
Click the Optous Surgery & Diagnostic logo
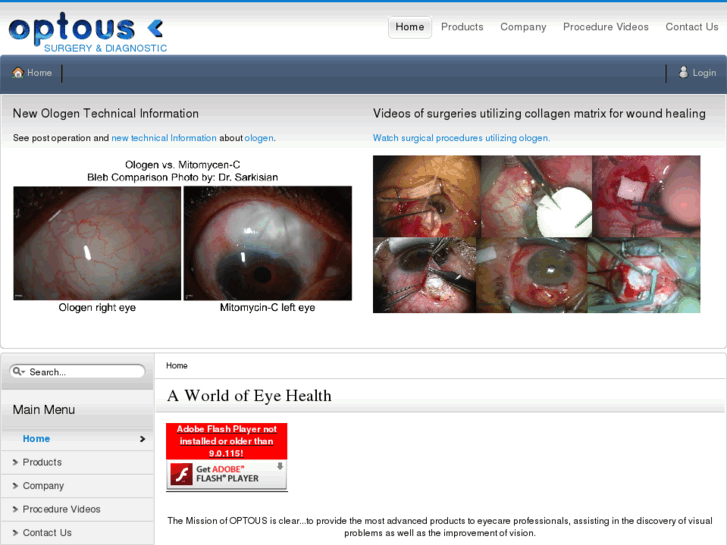[x=87, y=32]
